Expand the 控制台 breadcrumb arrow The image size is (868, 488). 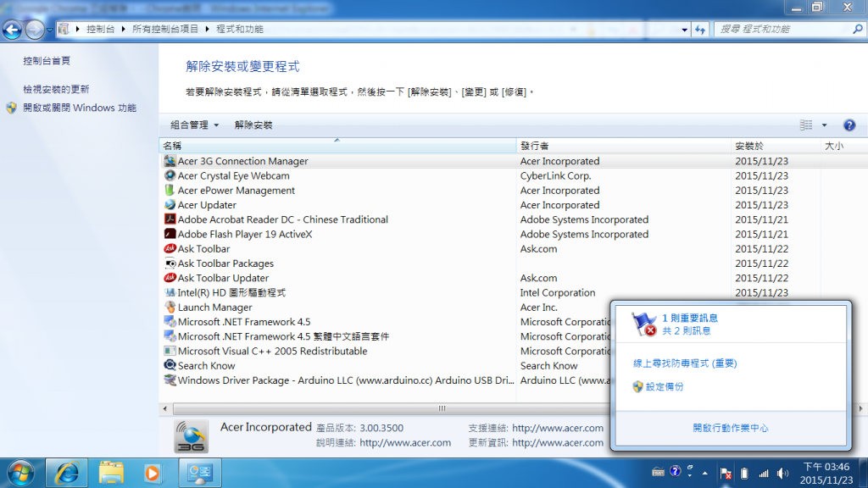pyautogui.click(x=123, y=29)
